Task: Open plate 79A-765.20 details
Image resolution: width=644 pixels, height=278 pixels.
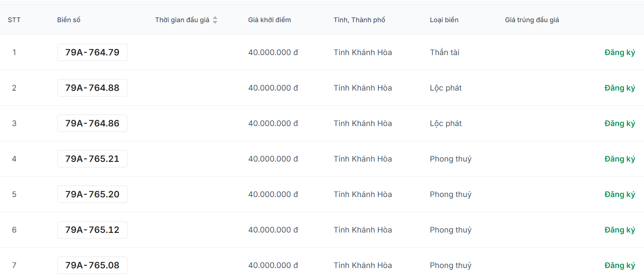Action: 92,194
